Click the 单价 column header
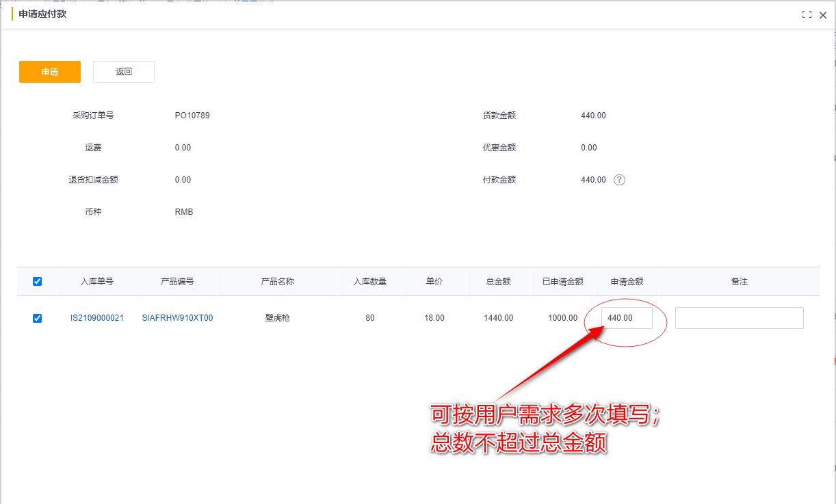 [434, 281]
